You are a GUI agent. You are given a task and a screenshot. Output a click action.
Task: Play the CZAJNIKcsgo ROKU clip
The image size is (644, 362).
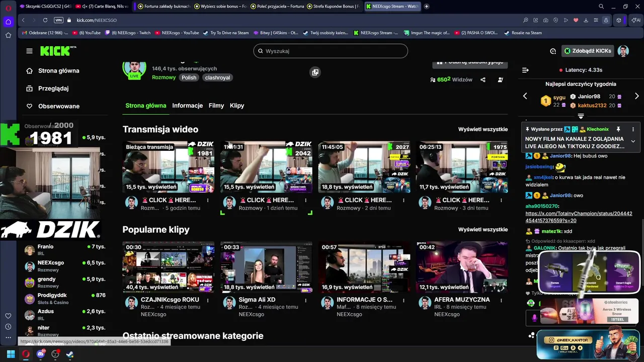pos(169,267)
